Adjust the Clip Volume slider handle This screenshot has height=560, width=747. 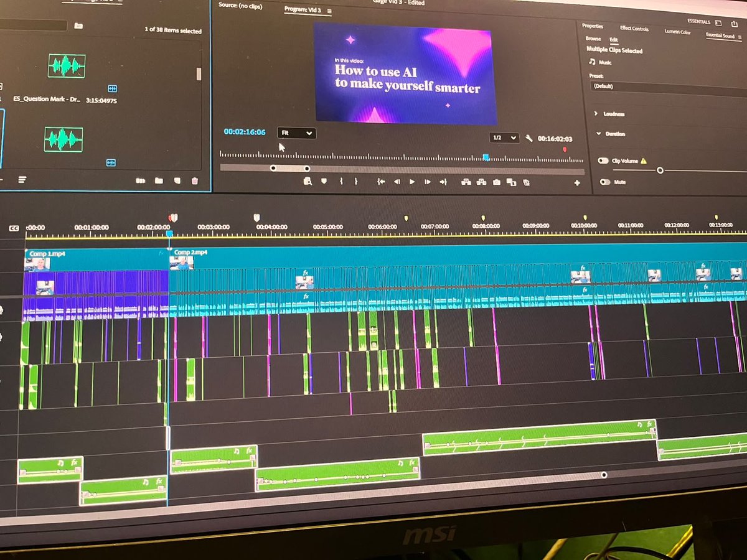tap(660, 170)
